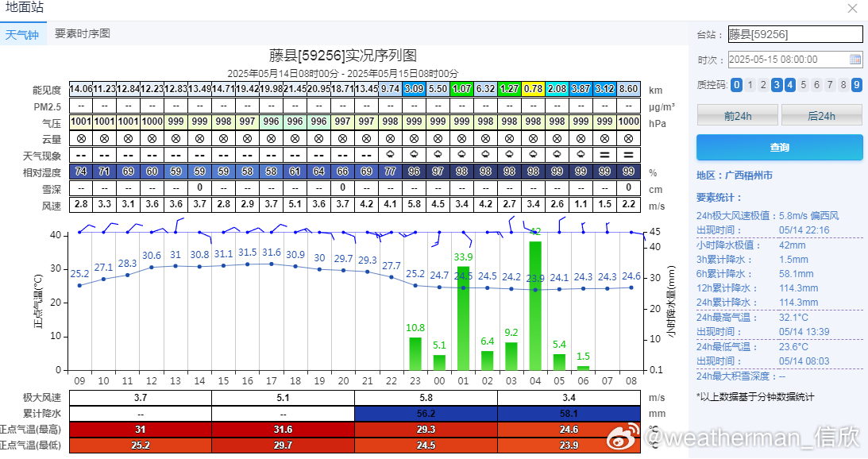Click the 6h累计降水 value 58.1mm

click(x=796, y=273)
